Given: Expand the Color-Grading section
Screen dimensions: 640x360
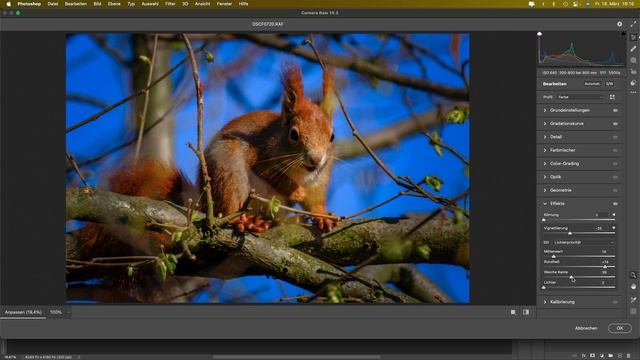Looking at the screenshot, I should coord(545,164).
